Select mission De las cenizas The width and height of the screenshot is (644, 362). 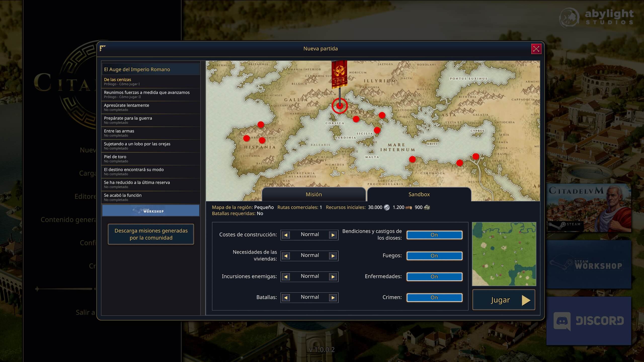[151, 81]
